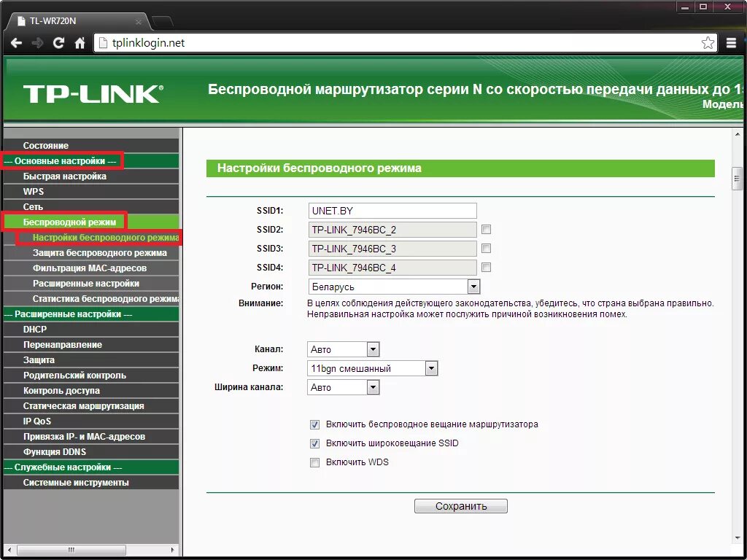Enable the SSID4 checkbox
Viewport: 747px width, 560px height.
[x=486, y=268]
